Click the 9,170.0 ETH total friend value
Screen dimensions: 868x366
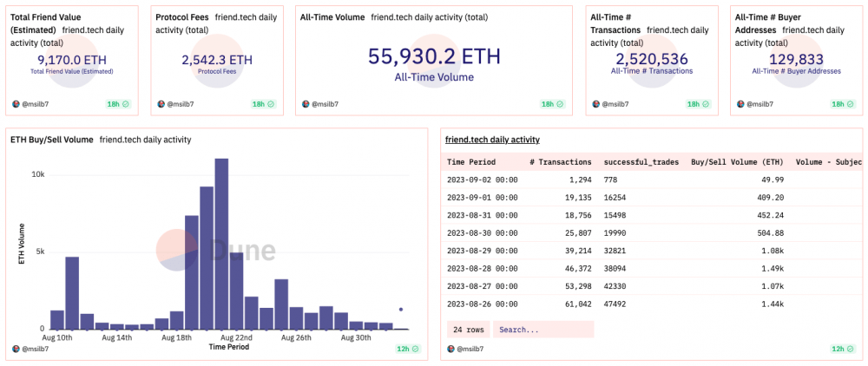pyautogui.click(x=72, y=60)
